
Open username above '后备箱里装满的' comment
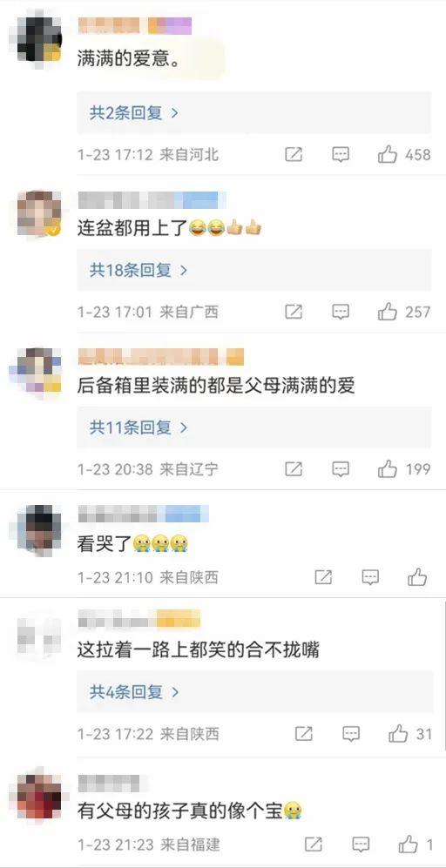[160, 357]
